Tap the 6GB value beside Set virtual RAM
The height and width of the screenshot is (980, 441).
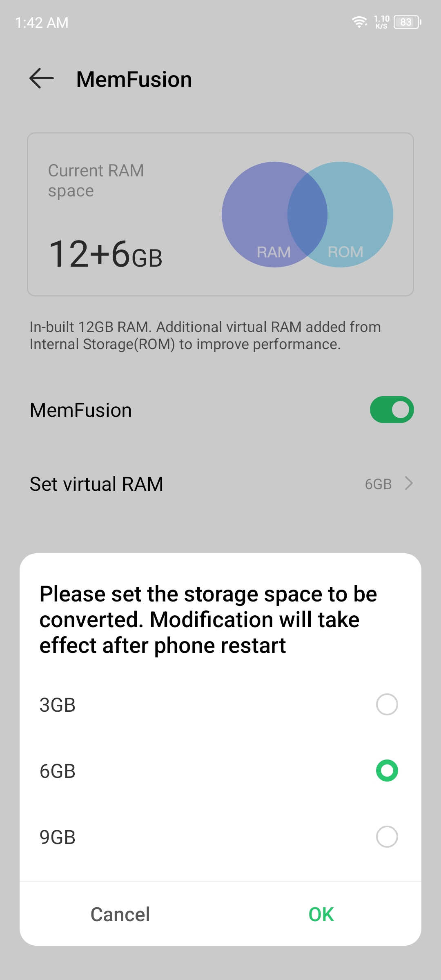[x=378, y=484]
